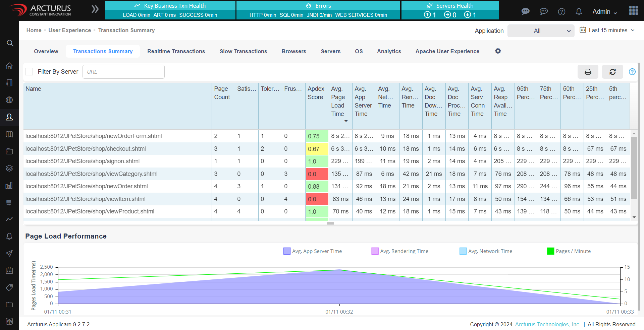The height and width of the screenshot is (330, 644).
Task: Open the Application dropdown showing All
Action: (540, 31)
